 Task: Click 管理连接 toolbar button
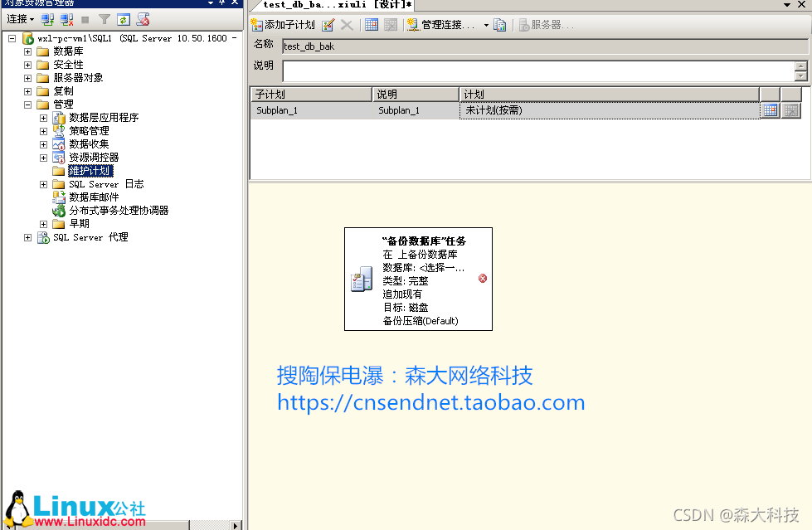pos(441,25)
